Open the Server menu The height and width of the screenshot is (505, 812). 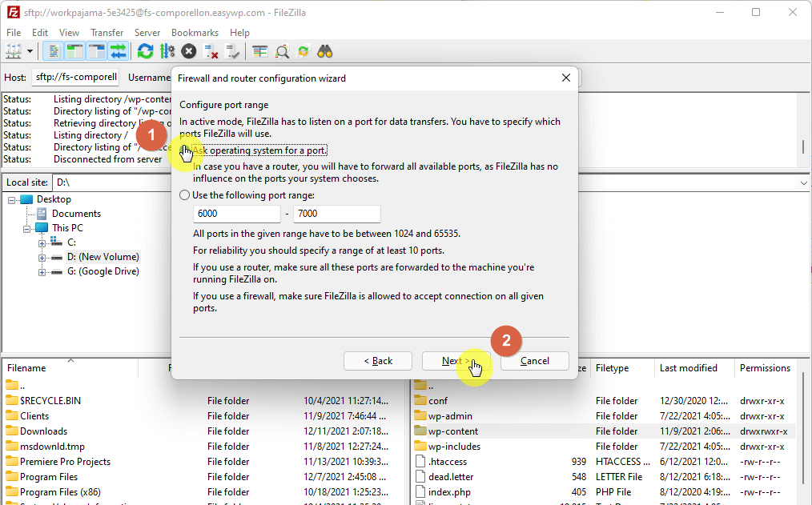147,33
